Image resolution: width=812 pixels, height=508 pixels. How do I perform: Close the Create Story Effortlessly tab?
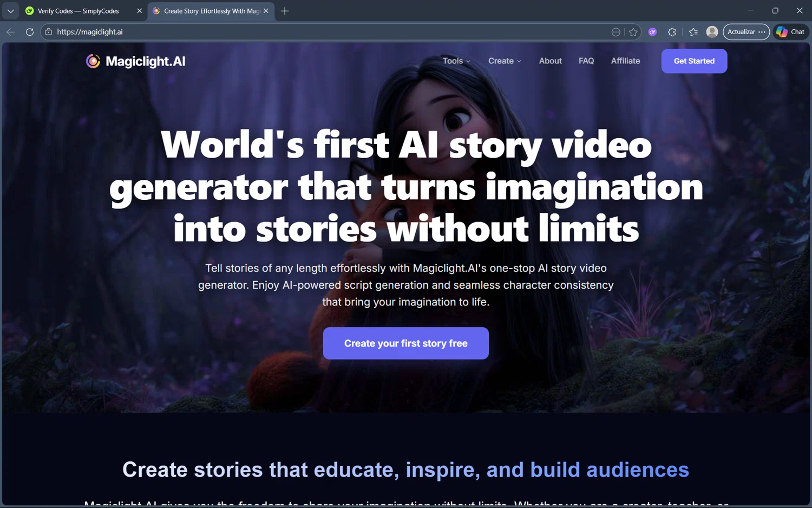pos(266,11)
